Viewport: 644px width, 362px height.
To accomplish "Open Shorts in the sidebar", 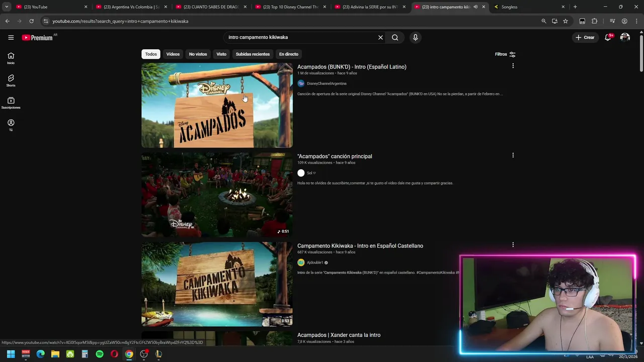I will tap(11, 80).
